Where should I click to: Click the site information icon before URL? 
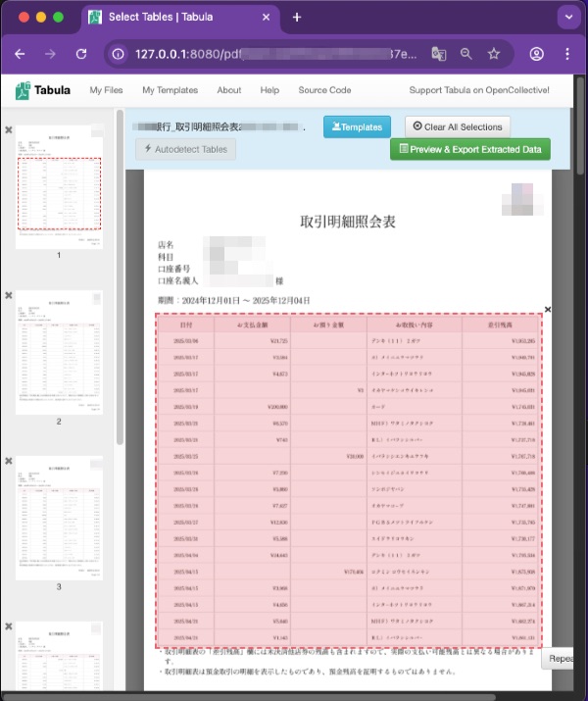[x=119, y=54]
